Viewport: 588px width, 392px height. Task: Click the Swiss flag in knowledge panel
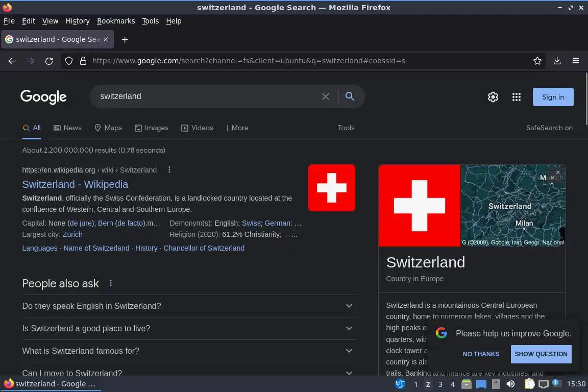coord(419,206)
